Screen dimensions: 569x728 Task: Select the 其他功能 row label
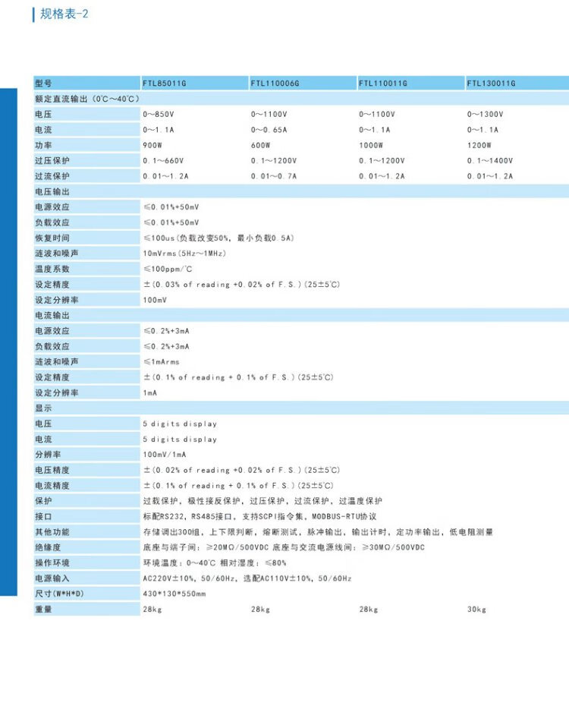(52, 531)
